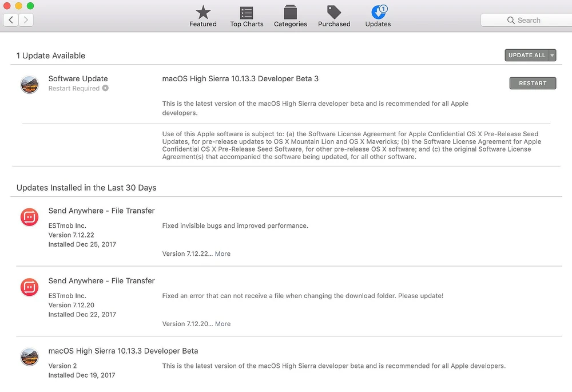Click Send Anywhere icon for version 7.12.20
Viewport: 572px width, 392px height.
30,287
